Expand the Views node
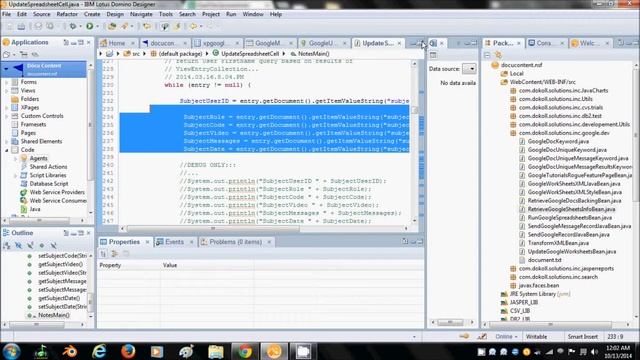 pyautogui.click(x=7, y=91)
